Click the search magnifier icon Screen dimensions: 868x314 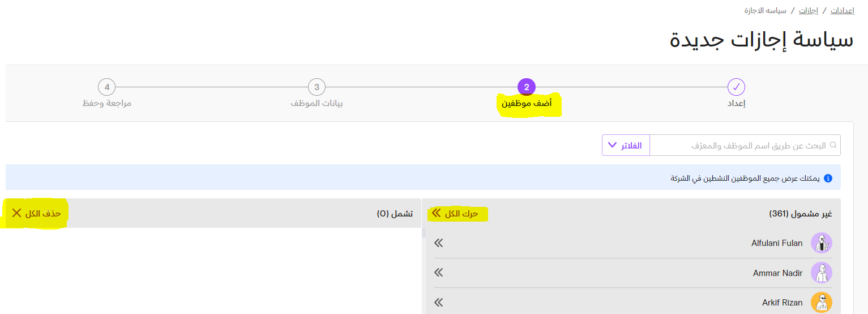pos(833,145)
